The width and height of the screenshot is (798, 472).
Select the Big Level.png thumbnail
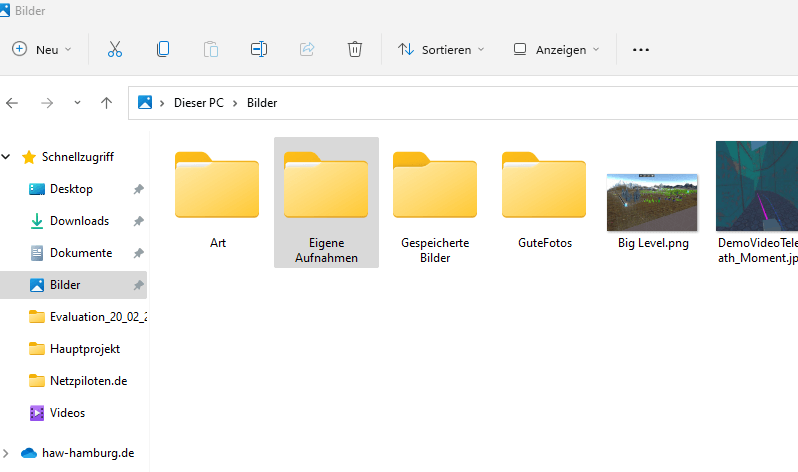click(x=652, y=204)
